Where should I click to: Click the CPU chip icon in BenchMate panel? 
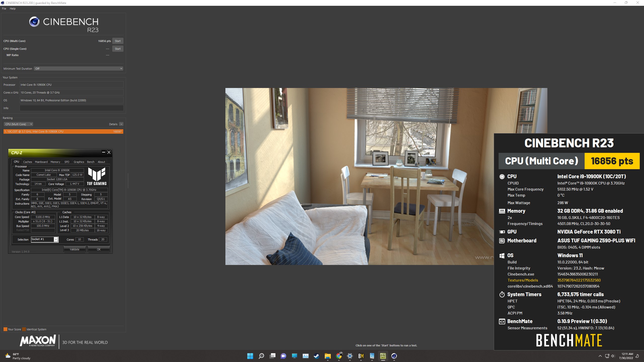pos(502,176)
